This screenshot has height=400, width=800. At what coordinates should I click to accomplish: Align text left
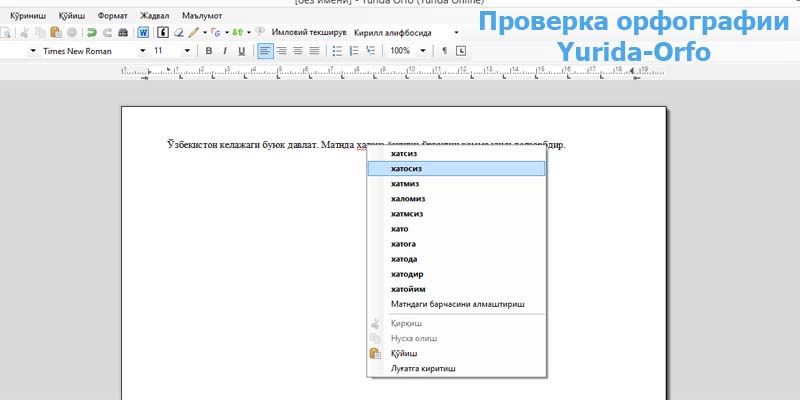[265, 51]
